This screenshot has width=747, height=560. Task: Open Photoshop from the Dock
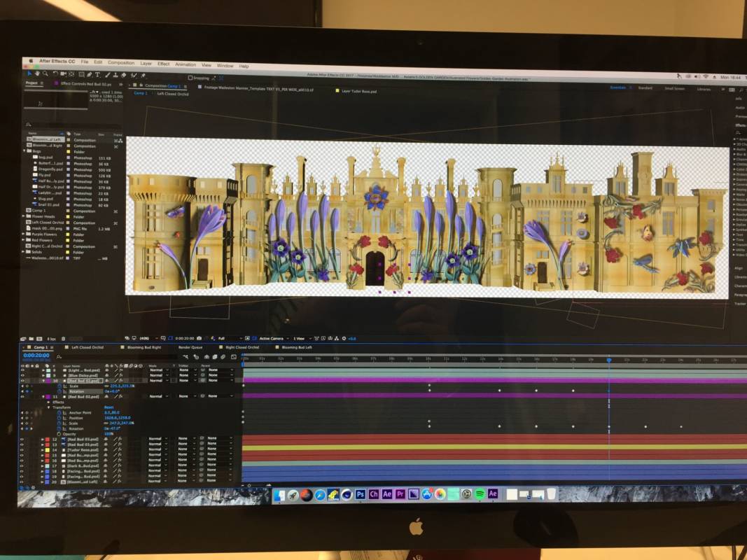pos(361,494)
